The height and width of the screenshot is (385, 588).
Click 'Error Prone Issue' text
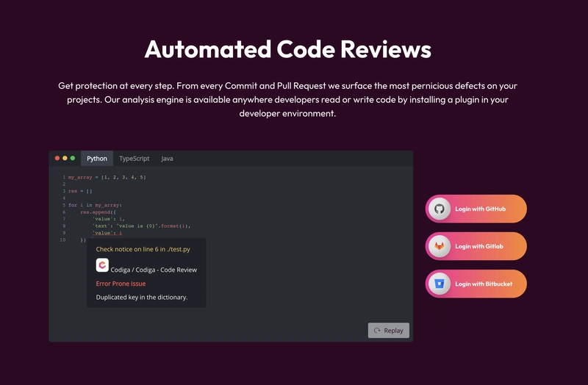tap(121, 284)
